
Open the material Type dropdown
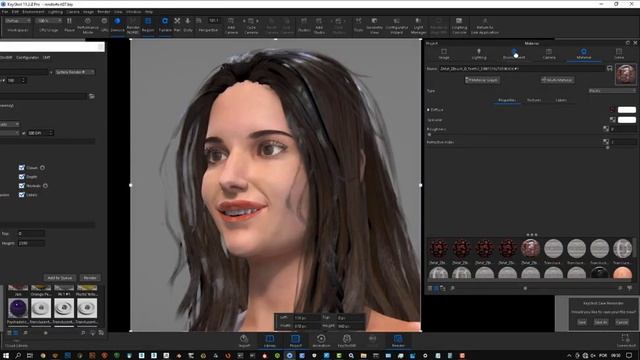[x=612, y=91]
